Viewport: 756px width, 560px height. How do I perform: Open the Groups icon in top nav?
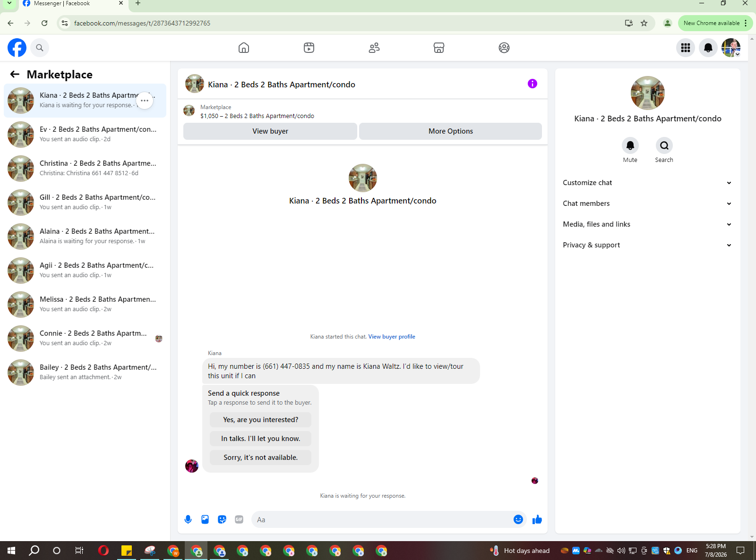click(x=504, y=48)
